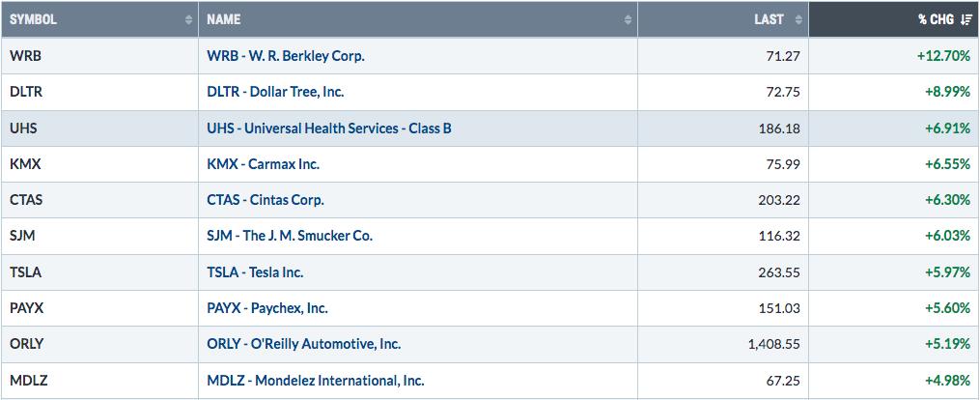Open PAYX - Paychex, Inc. link
980x400 pixels.
pyautogui.click(x=267, y=308)
